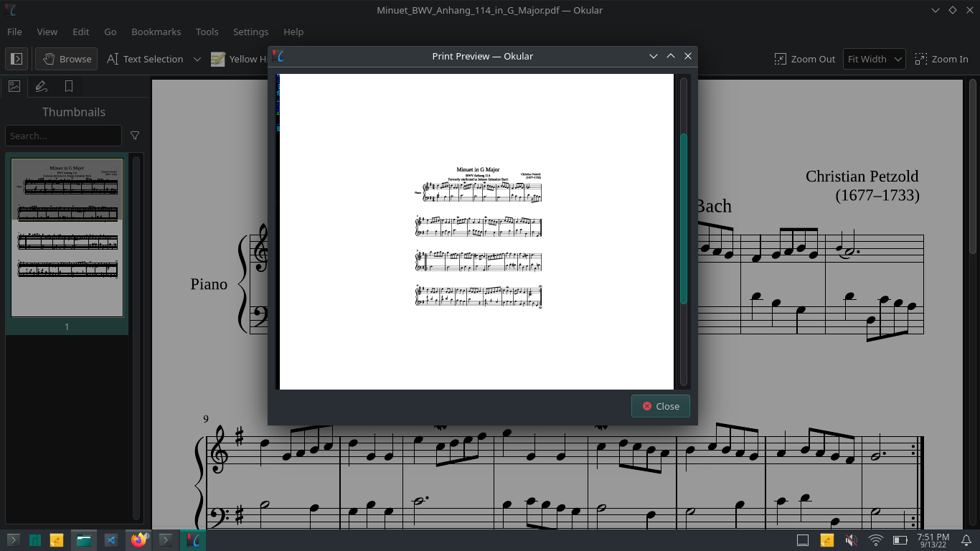Click the Okular icon in the taskbar
The image size is (980, 551).
(x=193, y=539)
